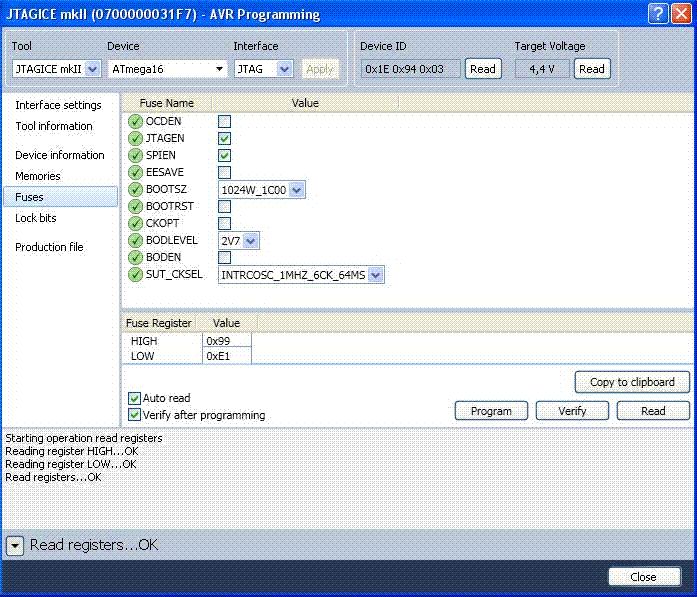Screen dimensions: 697x597
Task: Toggle Verify after programming checkbox
Action: (x=134, y=415)
